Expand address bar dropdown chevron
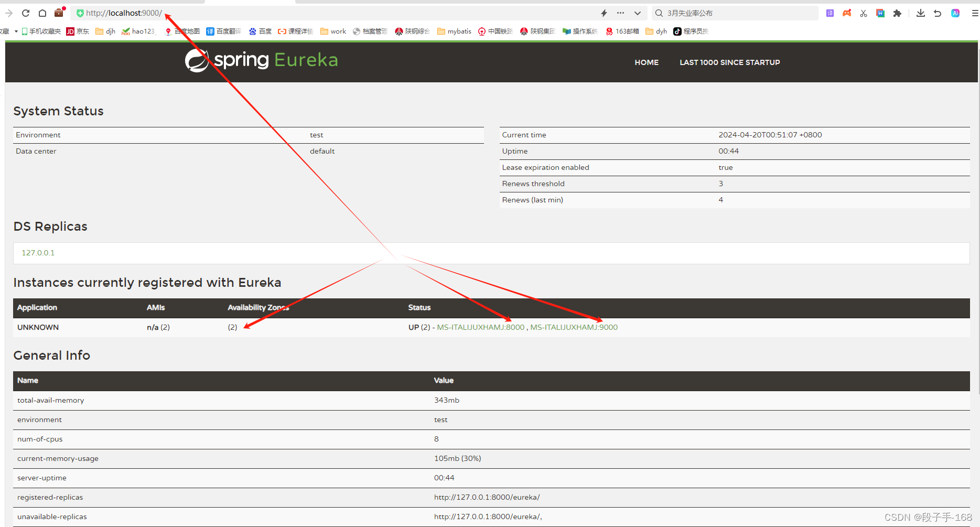The width and height of the screenshot is (980, 527). pos(638,13)
